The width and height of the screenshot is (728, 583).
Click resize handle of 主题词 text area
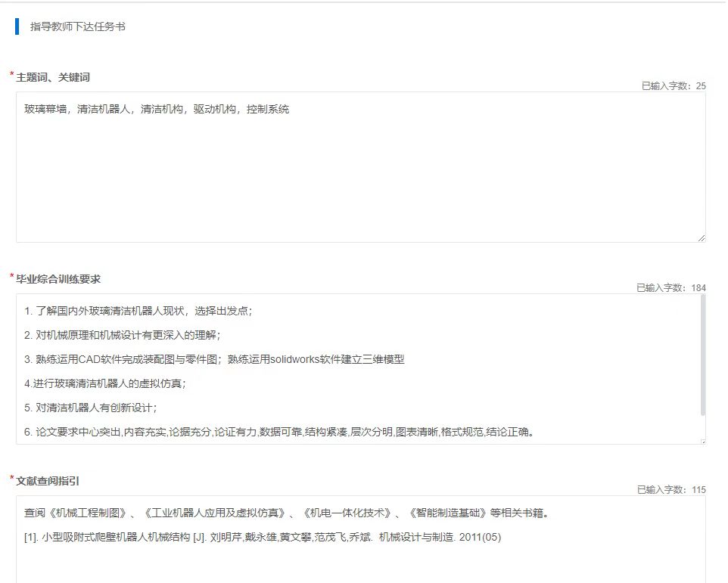coord(701,238)
